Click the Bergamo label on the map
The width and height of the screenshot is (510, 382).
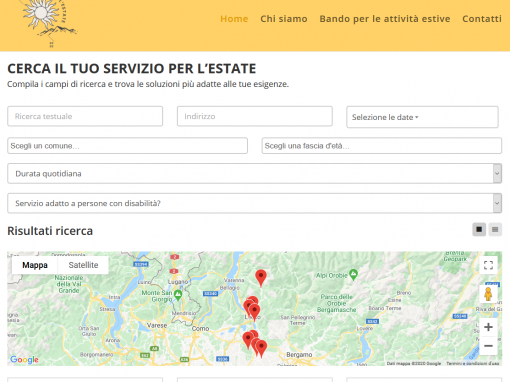pyautogui.click(x=299, y=354)
